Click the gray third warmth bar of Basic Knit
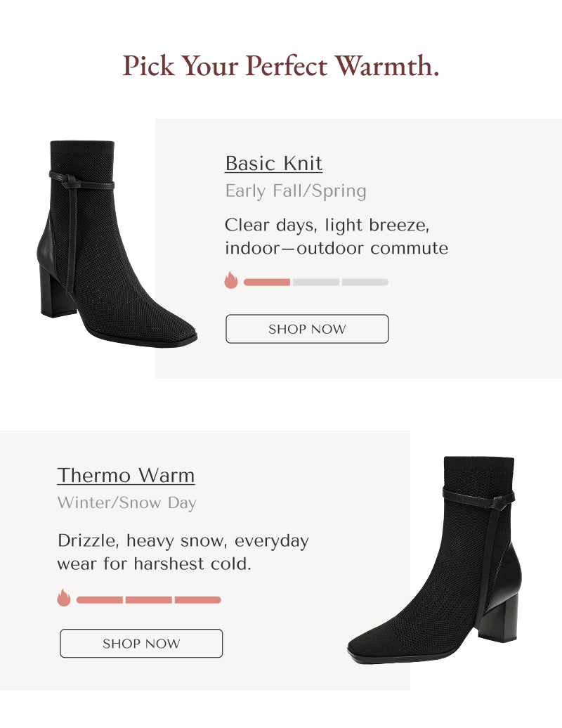 point(365,282)
